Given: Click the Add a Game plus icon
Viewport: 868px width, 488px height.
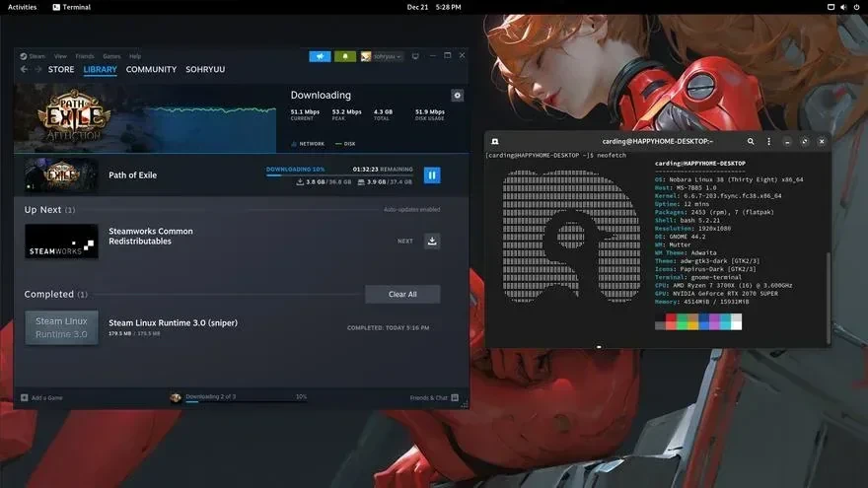Looking at the screenshot, I should click(x=25, y=397).
